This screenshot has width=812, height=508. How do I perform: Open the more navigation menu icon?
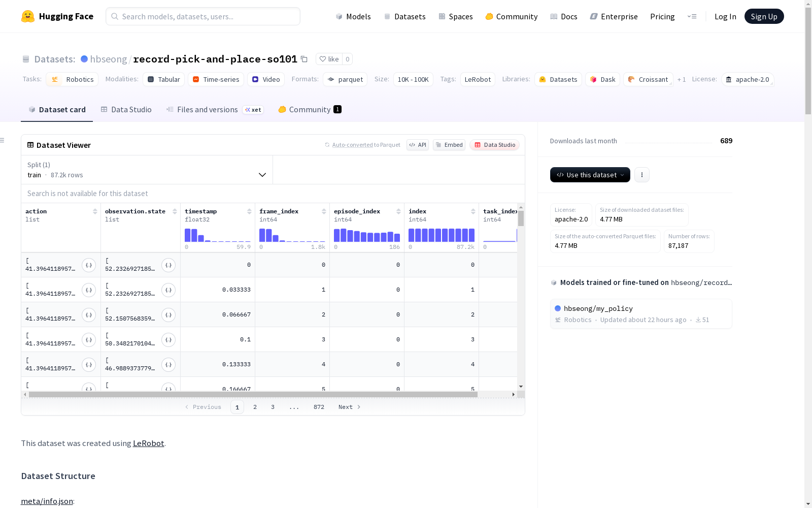[x=692, y=16]
